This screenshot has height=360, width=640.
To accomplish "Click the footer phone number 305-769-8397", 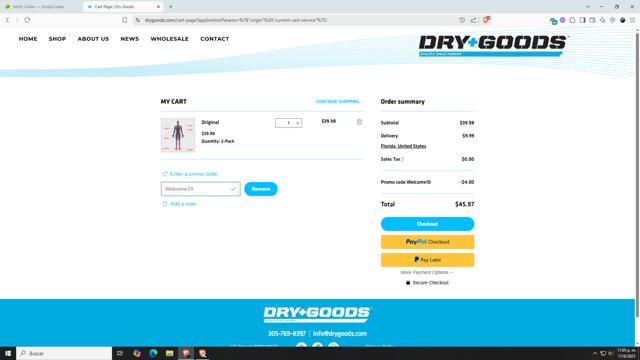I will click(287, 333).
